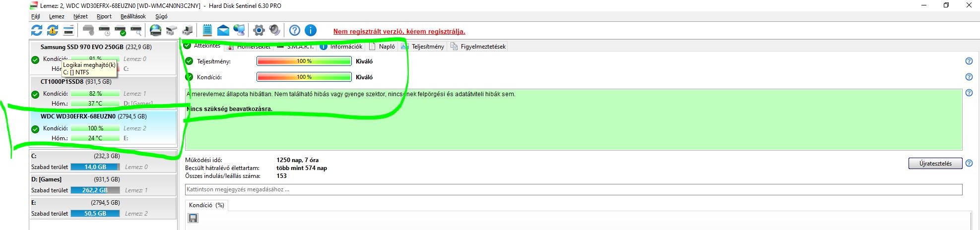Click the D: [Games] free space 262,2 GB bar
The height and width of the screenshot is (230, 980).
pos(95,190)
